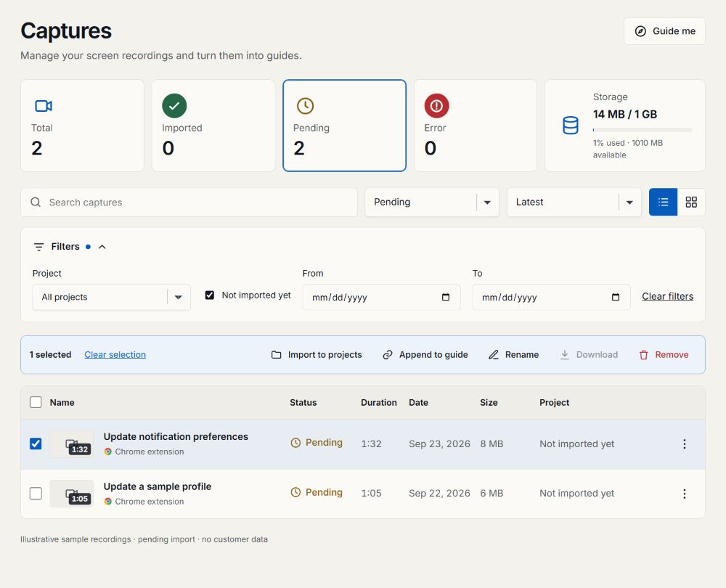The image size is (726, 588).
Task: Collapse the Filters panel chevron
Action: [102, 247]
